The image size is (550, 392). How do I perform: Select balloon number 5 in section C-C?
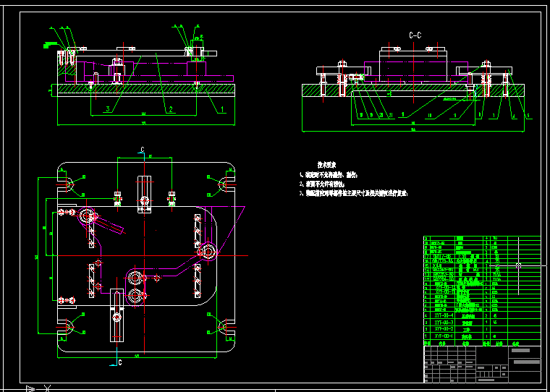[527, 115]
